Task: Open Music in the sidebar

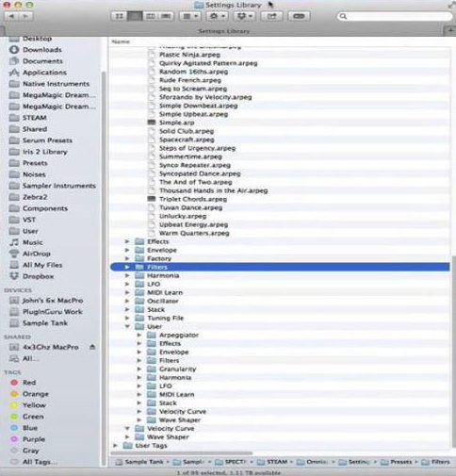Action: pyautogui.click(x=33, y=242)
